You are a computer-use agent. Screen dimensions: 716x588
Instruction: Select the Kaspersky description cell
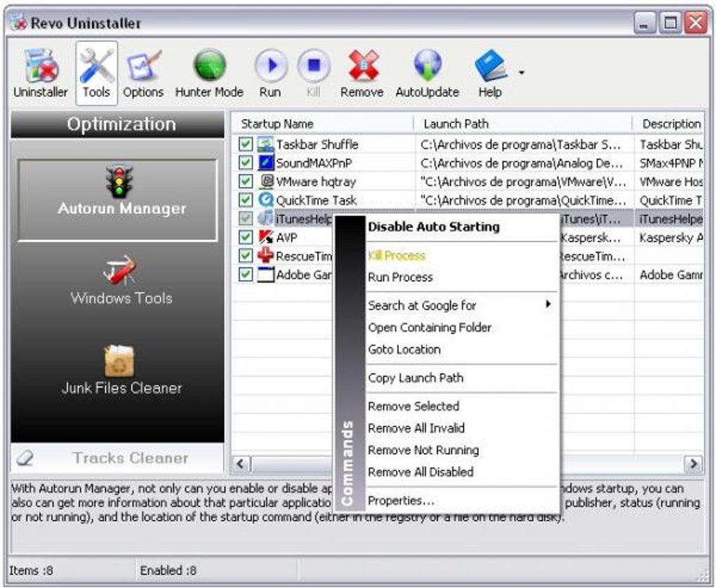click(x=670, y=237)
